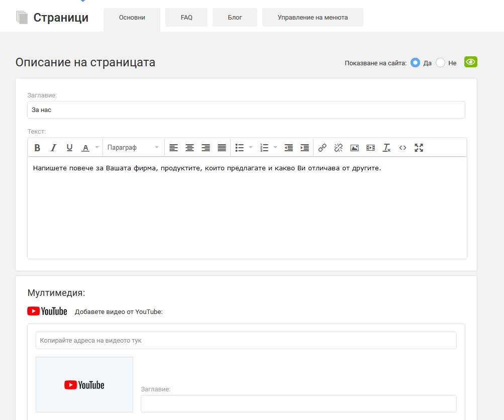Justify the text

click(x=222, y=148)
